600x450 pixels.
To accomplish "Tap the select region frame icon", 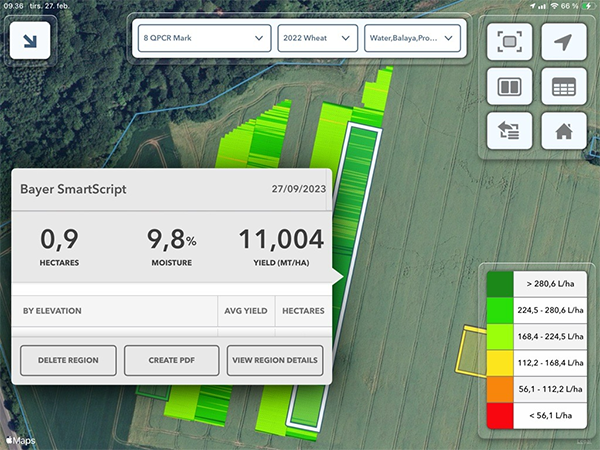I will 509,42.
